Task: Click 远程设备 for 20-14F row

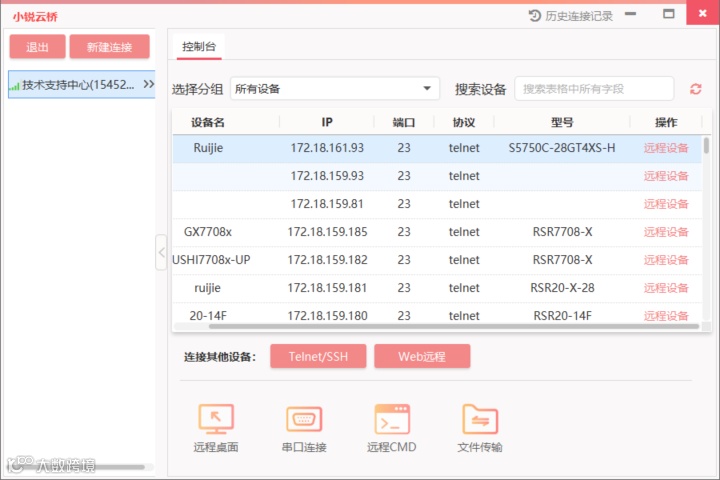Action: point(666,316)
